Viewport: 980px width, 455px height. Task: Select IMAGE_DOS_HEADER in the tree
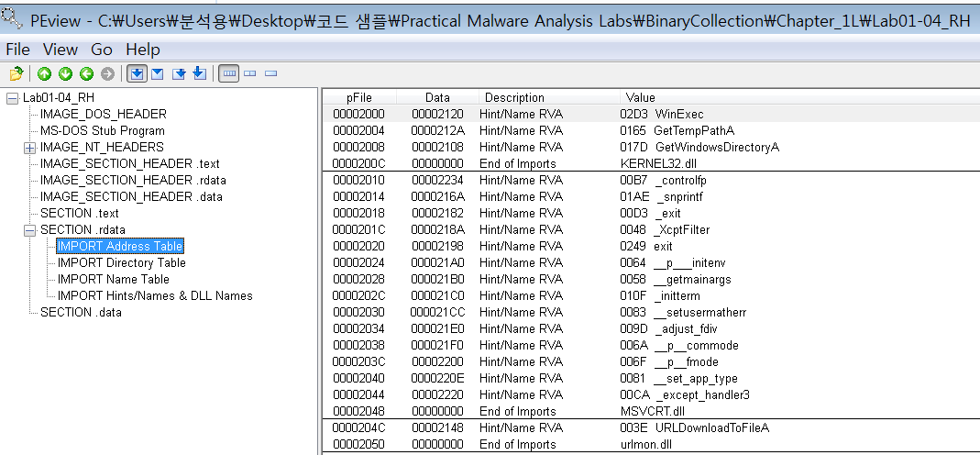tap(103, 115)
